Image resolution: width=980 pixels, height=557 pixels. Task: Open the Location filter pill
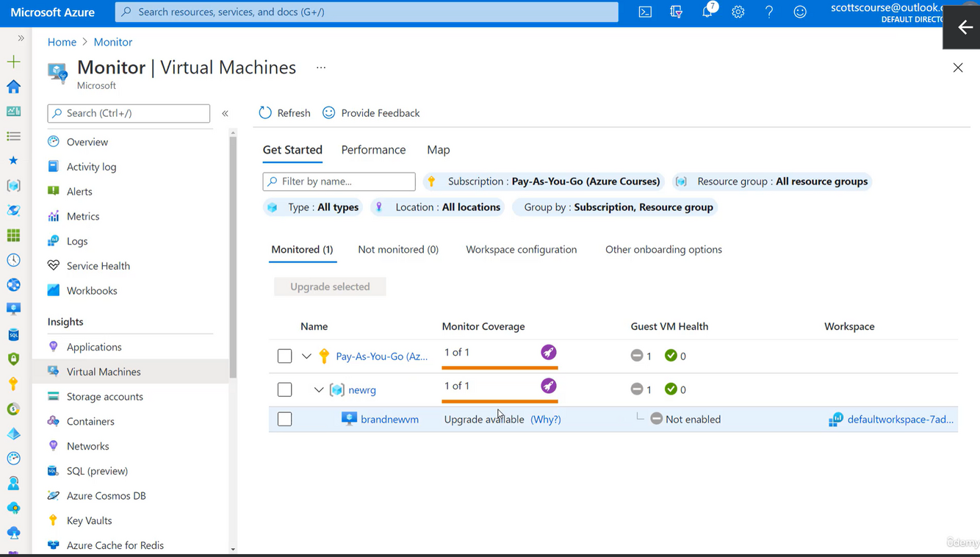(437, 207)
